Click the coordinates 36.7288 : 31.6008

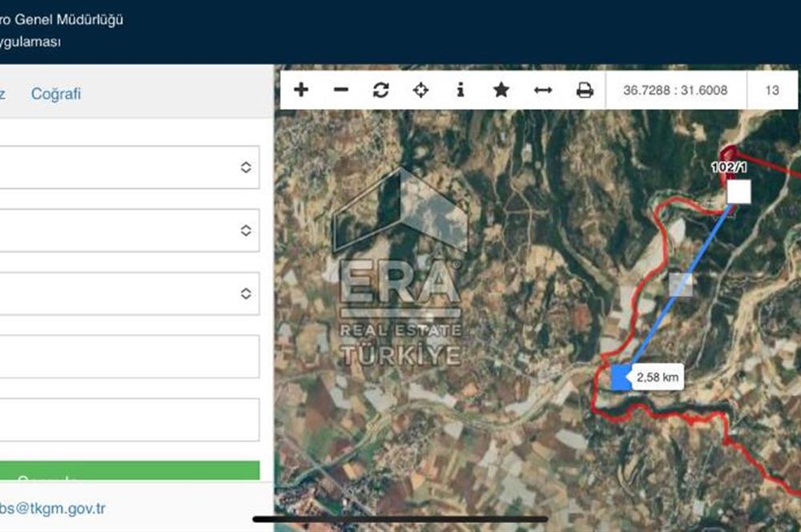click(x=674, y=91)
